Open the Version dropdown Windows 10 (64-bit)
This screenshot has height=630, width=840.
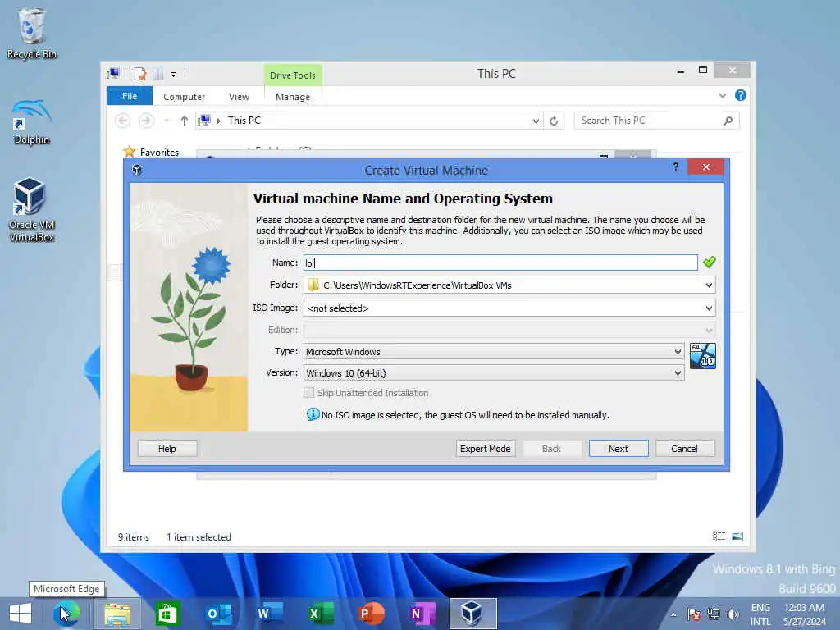click(493, 373)
